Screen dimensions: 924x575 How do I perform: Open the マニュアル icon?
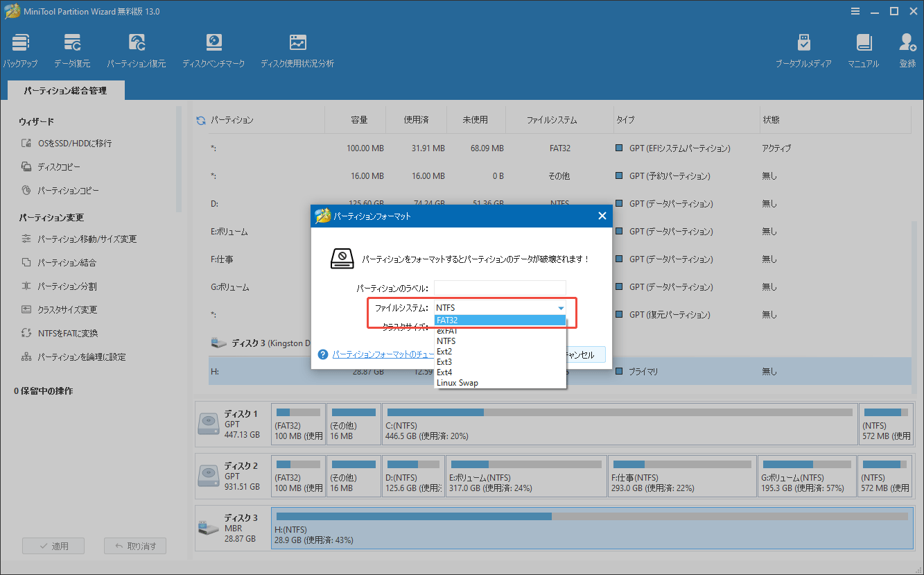[863, 51]
